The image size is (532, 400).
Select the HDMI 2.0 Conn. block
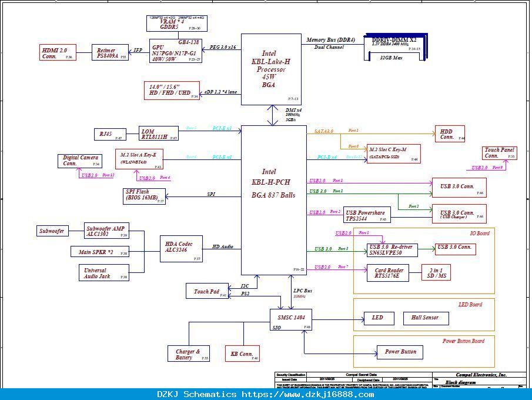[x=58, y=52]
